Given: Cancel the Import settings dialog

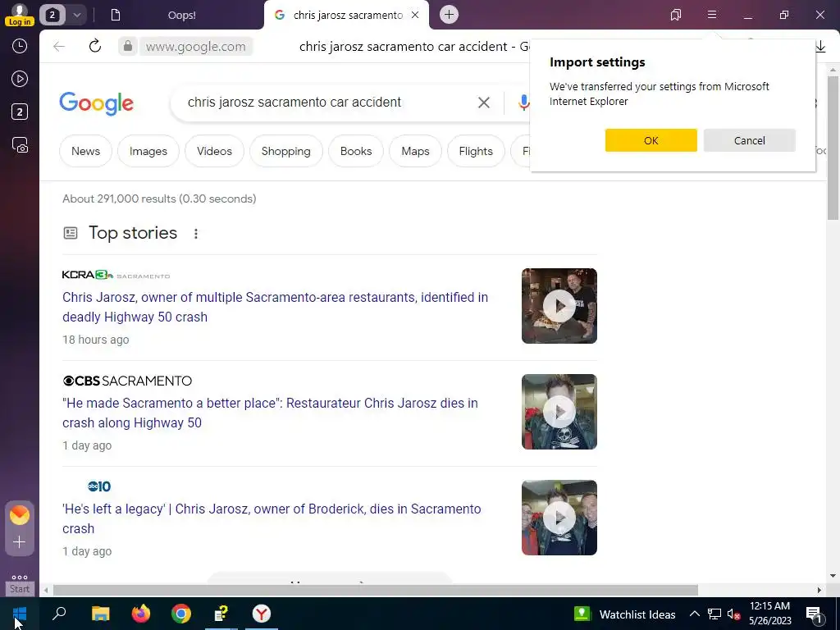Looking at the screenshot, I should pos(750,140).
